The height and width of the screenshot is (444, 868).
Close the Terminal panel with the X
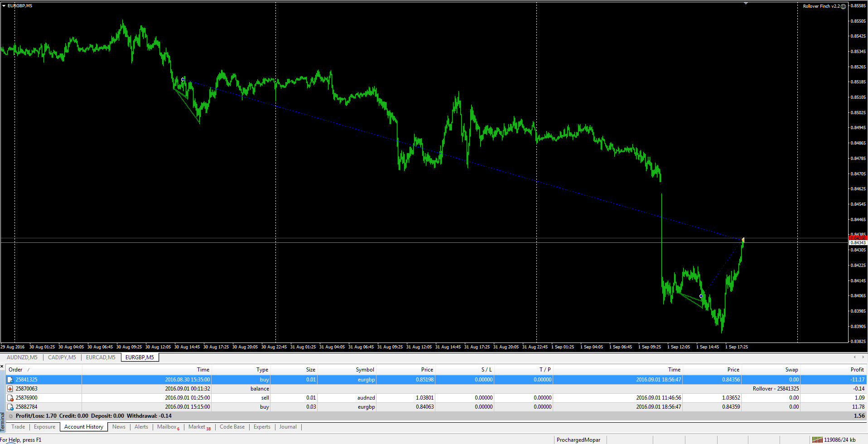(x=2, y=367)
